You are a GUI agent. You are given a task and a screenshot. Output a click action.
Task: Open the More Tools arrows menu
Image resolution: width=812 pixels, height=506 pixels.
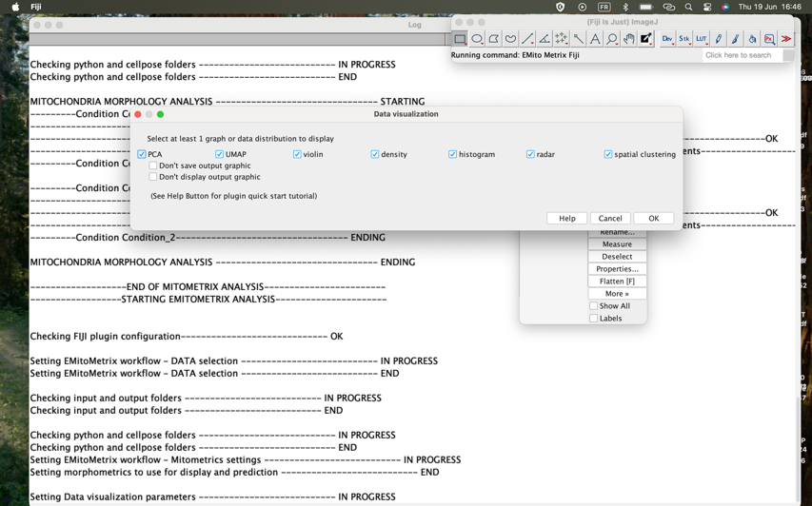pos(786,39)
